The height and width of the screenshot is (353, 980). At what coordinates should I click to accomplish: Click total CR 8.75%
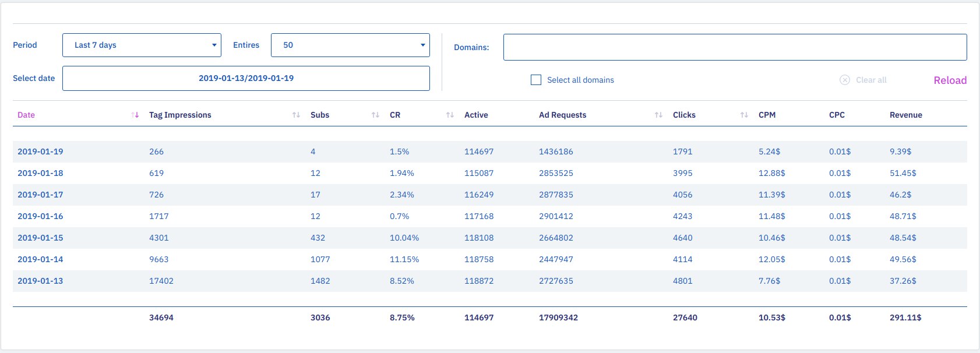tap(402, 317)
